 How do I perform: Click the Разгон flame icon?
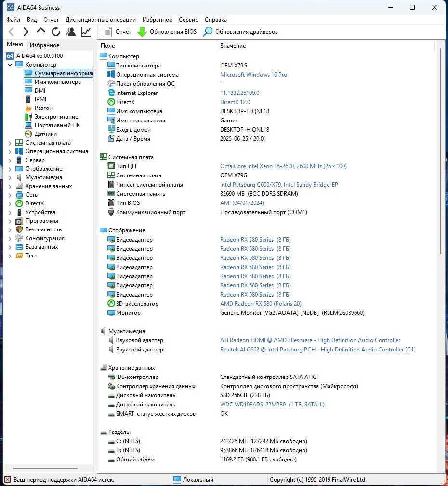point(28,108)
